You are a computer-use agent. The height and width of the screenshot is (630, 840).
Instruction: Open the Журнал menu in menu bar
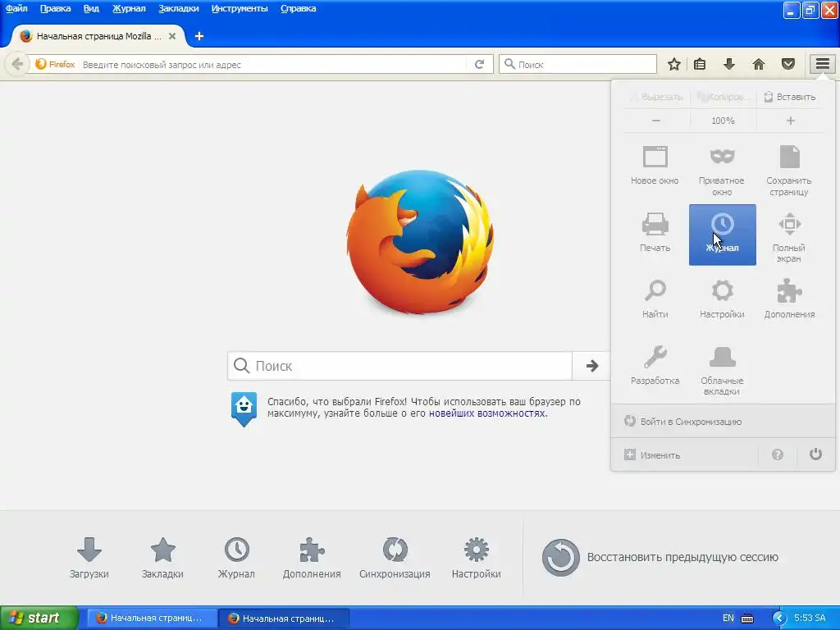point(129,8)
